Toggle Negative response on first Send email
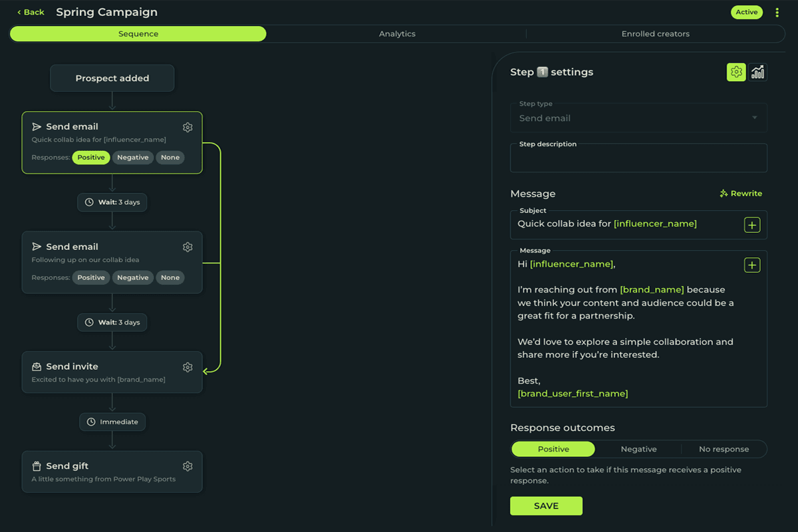Viewport: 798px width, 532px height. point(133,158)
